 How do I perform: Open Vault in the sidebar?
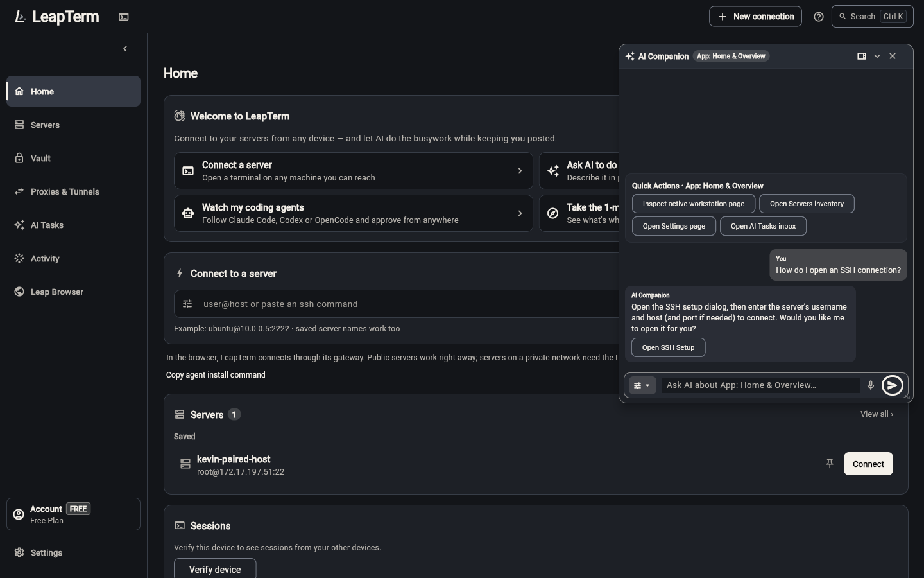click(73, 158)
